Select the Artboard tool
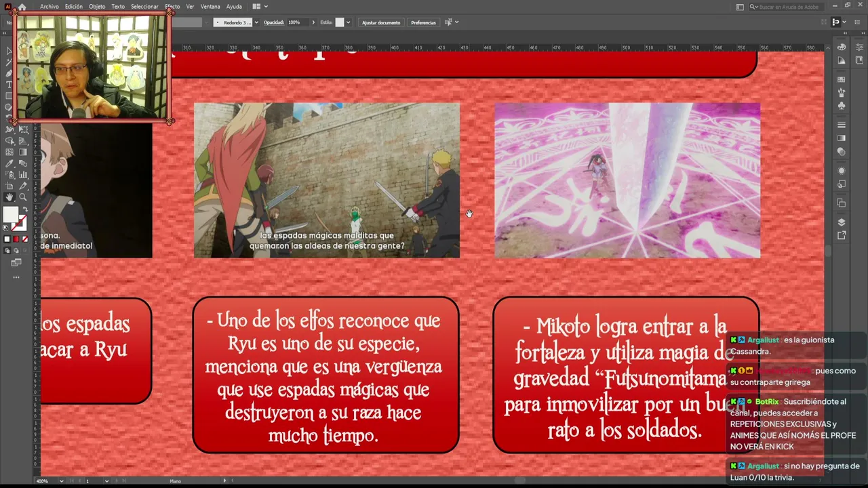Image resolution: width=868 pixels, height=488 pixels. point(9,186)
